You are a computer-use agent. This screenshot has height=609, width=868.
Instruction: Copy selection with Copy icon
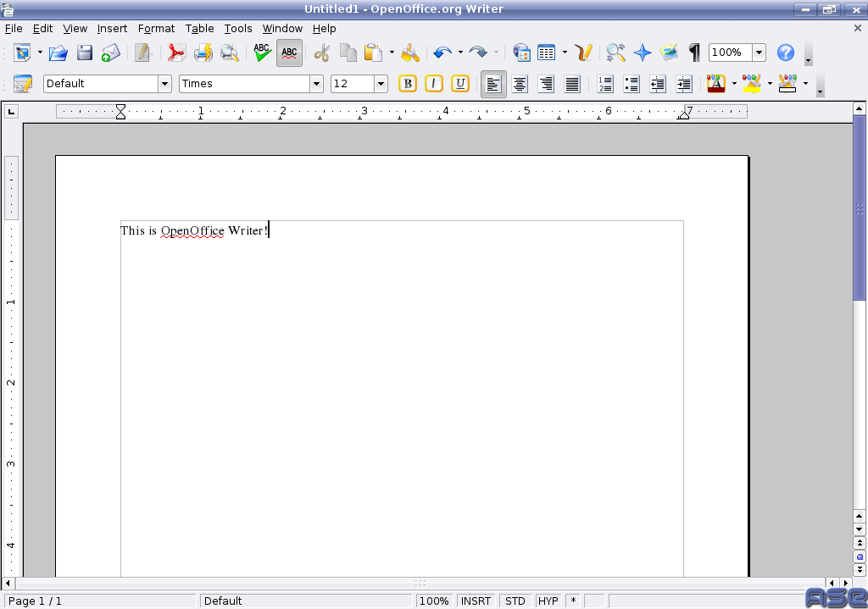(348, 53)
